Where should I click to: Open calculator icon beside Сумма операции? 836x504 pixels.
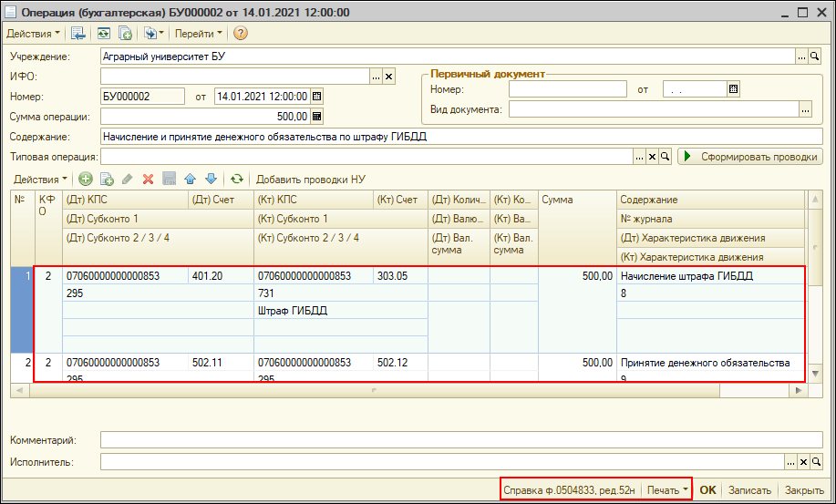317,117
